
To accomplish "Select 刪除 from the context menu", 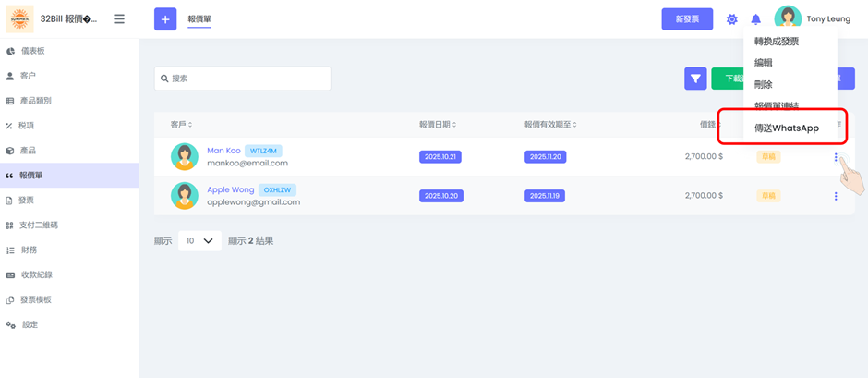I will 764,84.
